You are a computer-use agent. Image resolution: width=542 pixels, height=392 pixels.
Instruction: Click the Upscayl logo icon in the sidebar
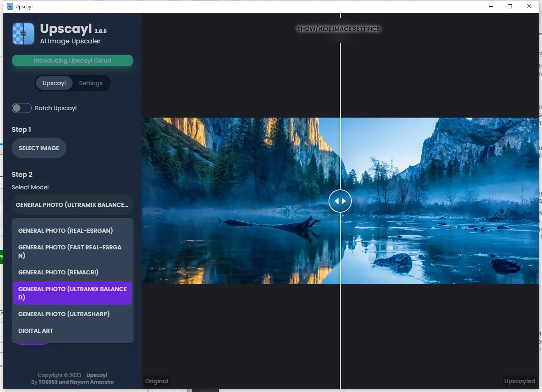[23, 34]
